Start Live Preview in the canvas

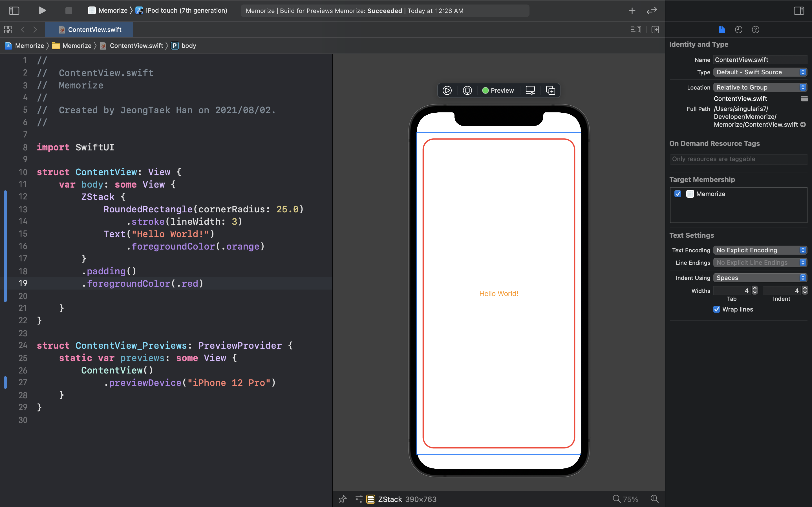447,90
